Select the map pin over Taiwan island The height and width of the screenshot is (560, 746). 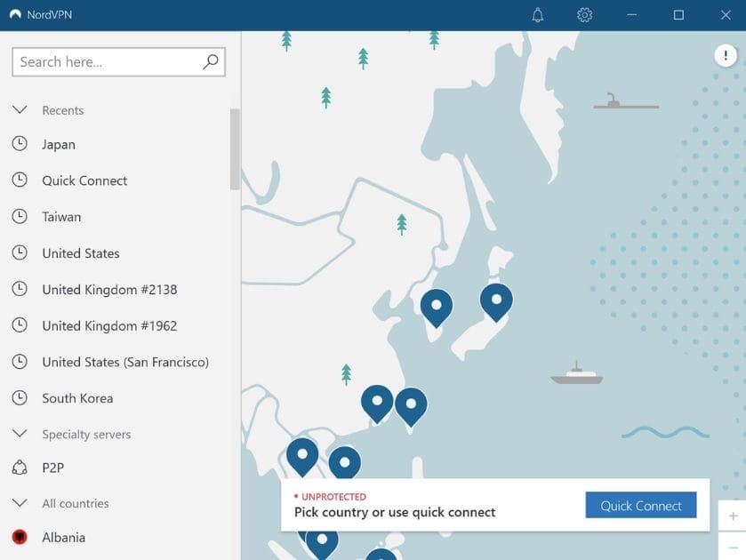[411, 406]
